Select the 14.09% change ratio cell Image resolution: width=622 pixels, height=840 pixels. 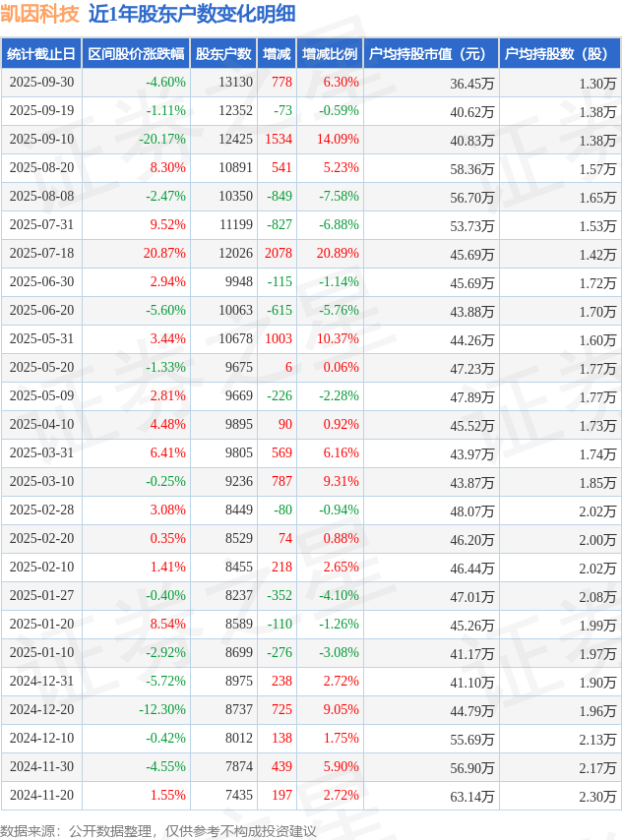tap(338, 140)
